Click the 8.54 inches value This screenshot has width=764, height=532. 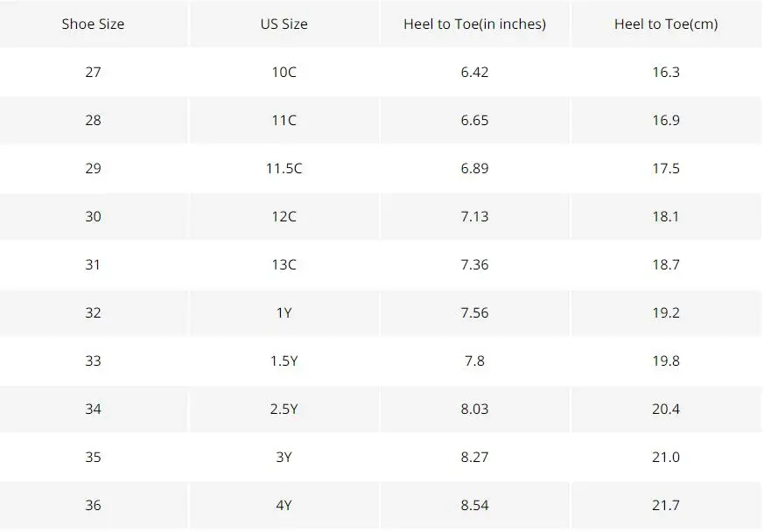tap(474, 505)
